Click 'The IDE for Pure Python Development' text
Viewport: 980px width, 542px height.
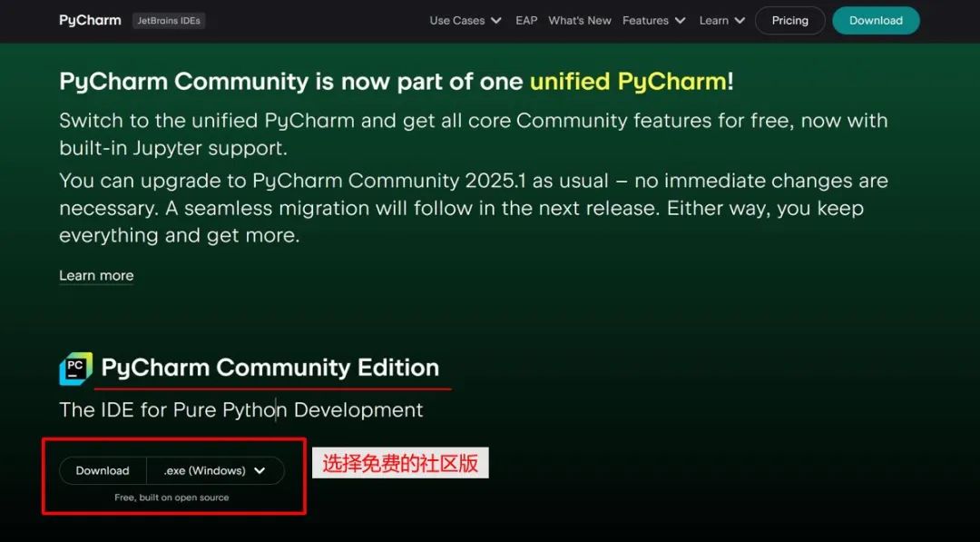pos(240,410)
